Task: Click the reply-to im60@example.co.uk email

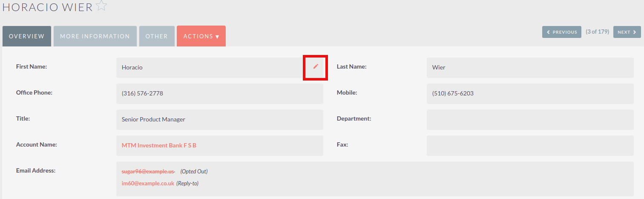Action: [x=148, y=183]
